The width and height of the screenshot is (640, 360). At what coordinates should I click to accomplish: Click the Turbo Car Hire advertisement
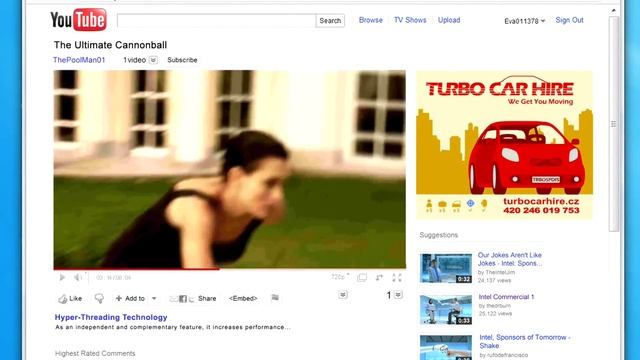[504, 144]
